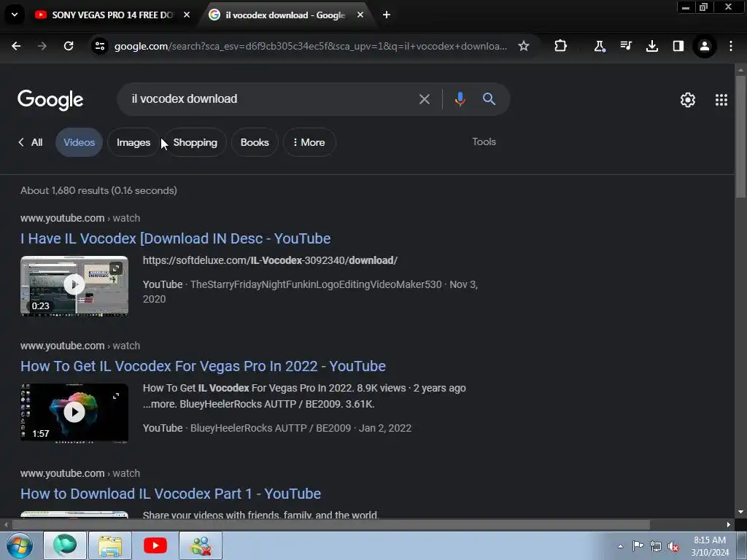The width and height of the screenshot is (747, 560).
Task: Switch to the SONY VEGAS PRO 14 tab
Action: (x=106, y=15)
